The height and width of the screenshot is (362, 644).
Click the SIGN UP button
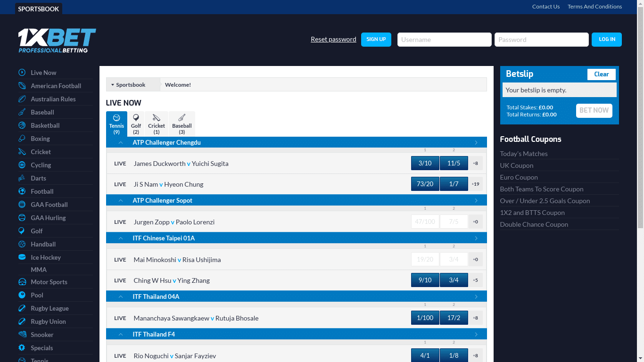tap(376, 40)
